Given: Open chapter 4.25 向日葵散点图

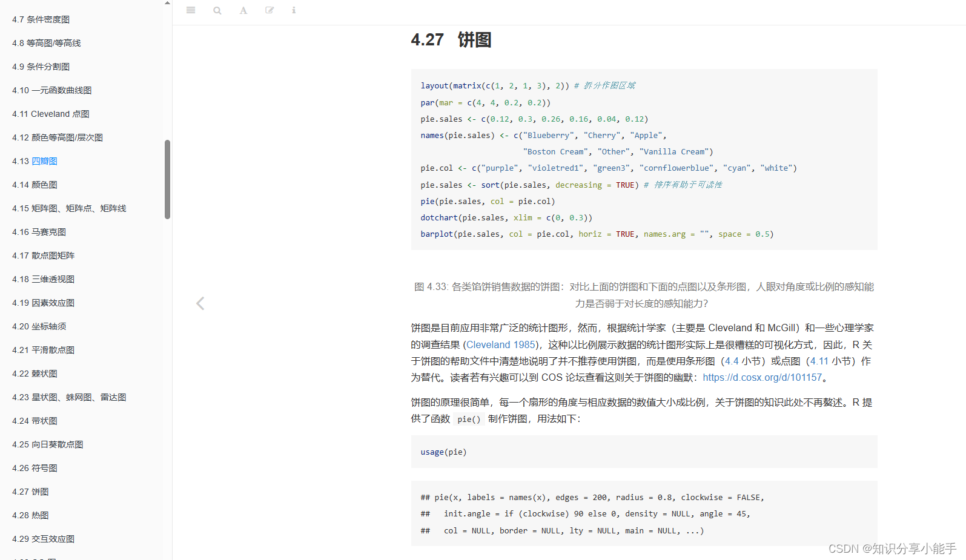Looking at the screenshot, I should [47, 444].
